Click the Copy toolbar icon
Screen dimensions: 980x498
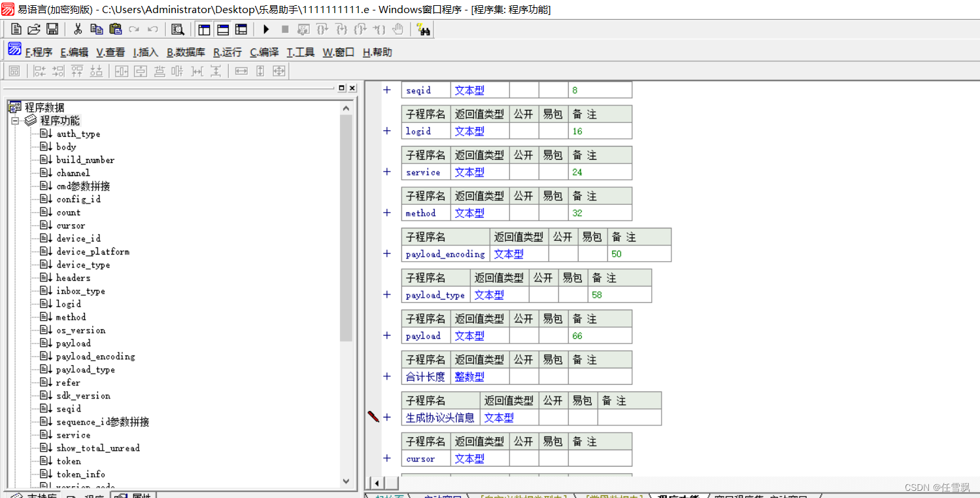[97, 29]
